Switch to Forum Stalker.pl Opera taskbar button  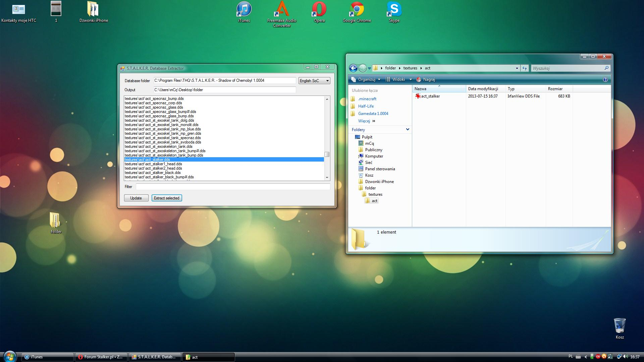101,357
